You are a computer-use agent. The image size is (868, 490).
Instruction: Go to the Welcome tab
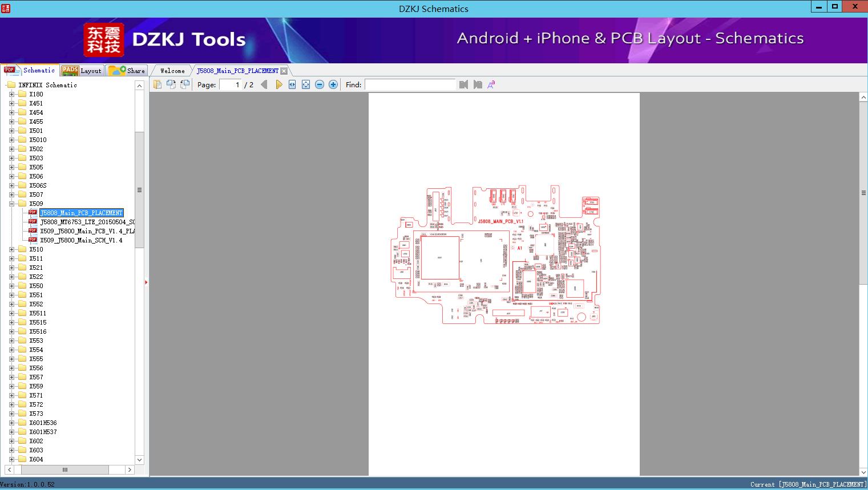(172, 71)
